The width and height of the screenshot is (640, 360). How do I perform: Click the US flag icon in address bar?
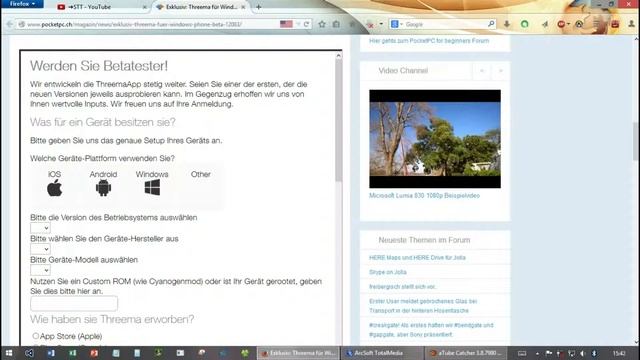(286, 24)
